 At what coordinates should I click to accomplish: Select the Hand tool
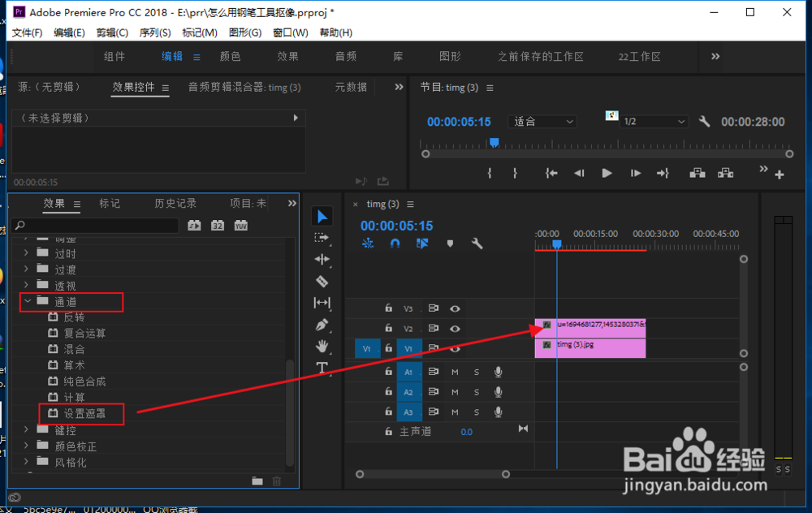coord(322,347)
